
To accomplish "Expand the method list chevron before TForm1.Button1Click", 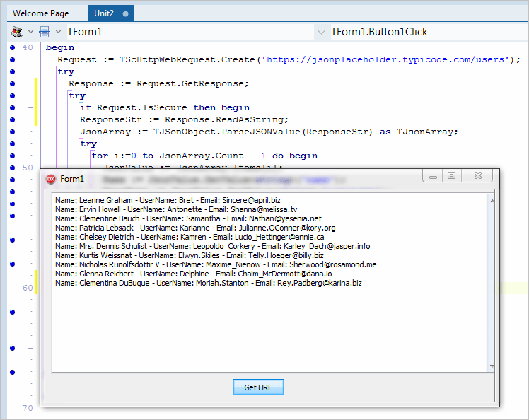I will pyautogui.click(x=321, y=32).
